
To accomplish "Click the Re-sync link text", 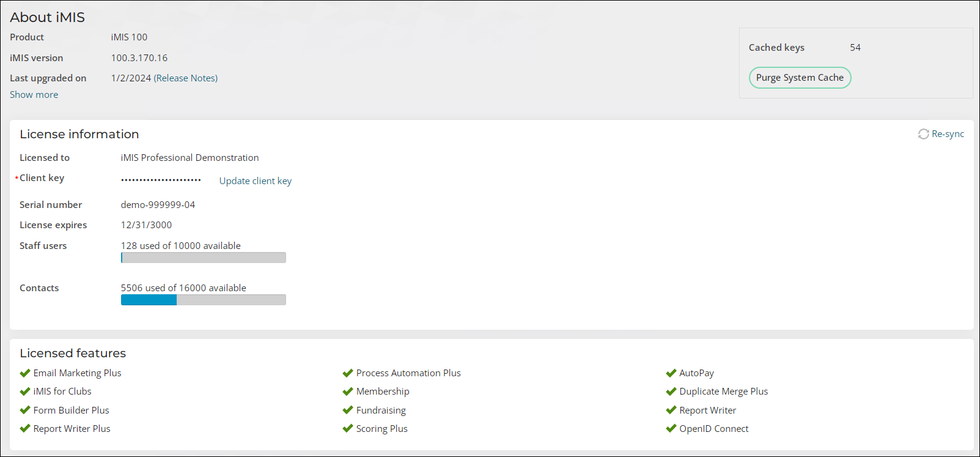I will click(948, 134).
